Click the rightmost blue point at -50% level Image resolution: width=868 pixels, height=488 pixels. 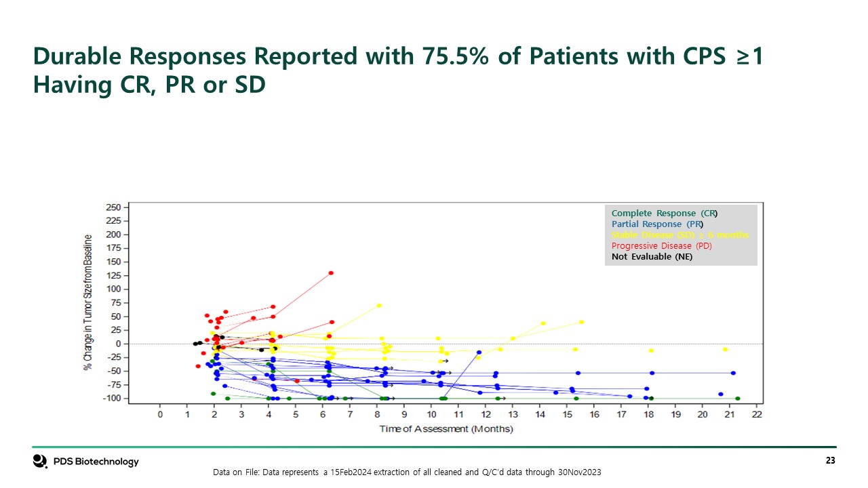(733, 373)
